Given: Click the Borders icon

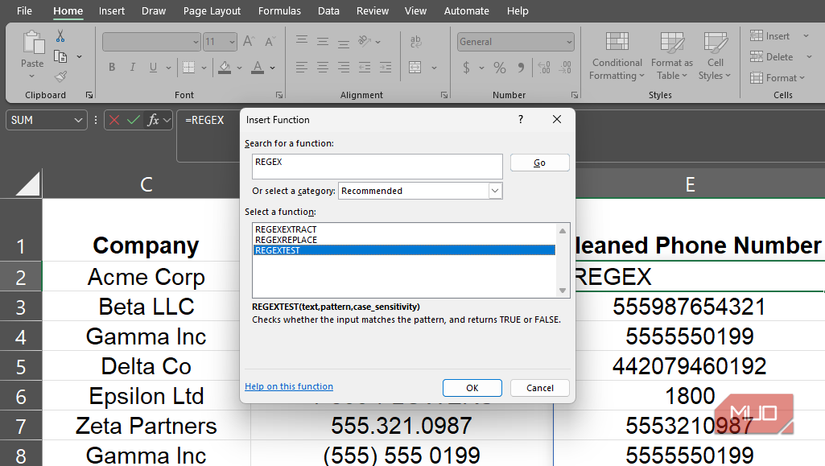Looking at the screenshot, I should [188, 67].
